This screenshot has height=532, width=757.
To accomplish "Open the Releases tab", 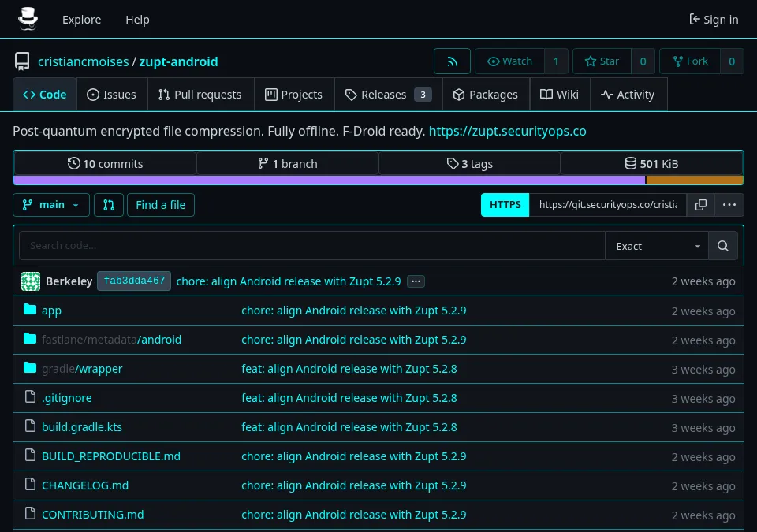I will pyautogui.click(x=388, y=95).
